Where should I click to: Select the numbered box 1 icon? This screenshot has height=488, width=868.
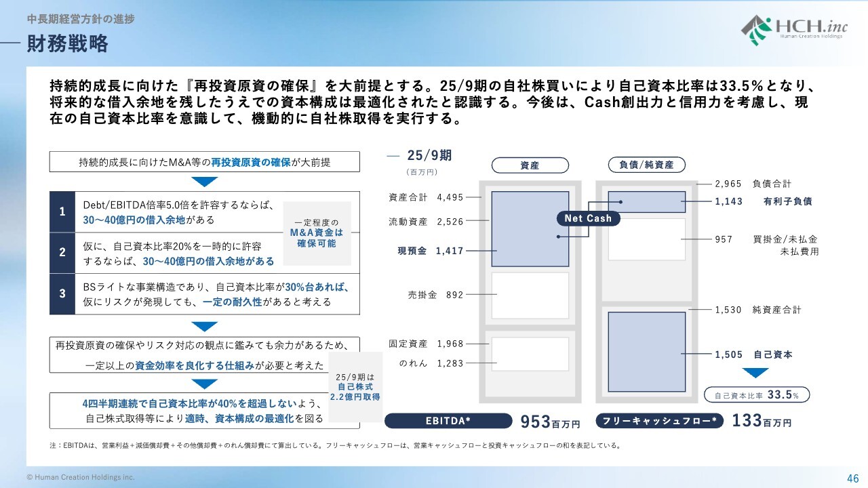(x=62, y=212)
